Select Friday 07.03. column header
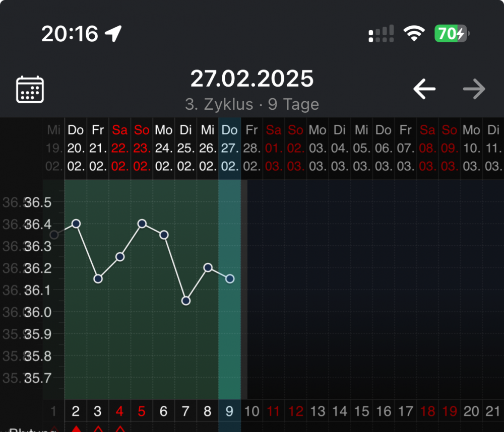The width and height of the screenshot is (504, 432). point(405,148)
